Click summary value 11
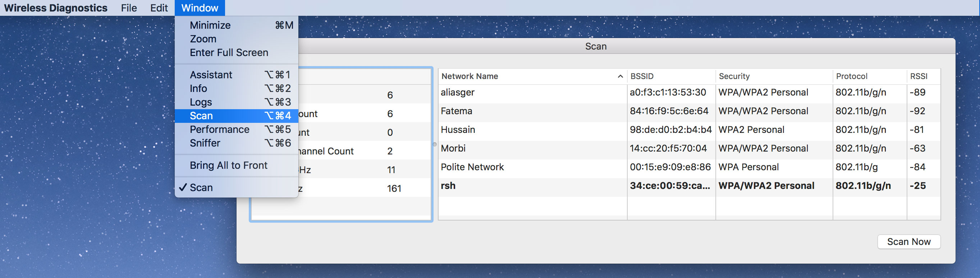This screenshot has height=278, width=980. 391,170
